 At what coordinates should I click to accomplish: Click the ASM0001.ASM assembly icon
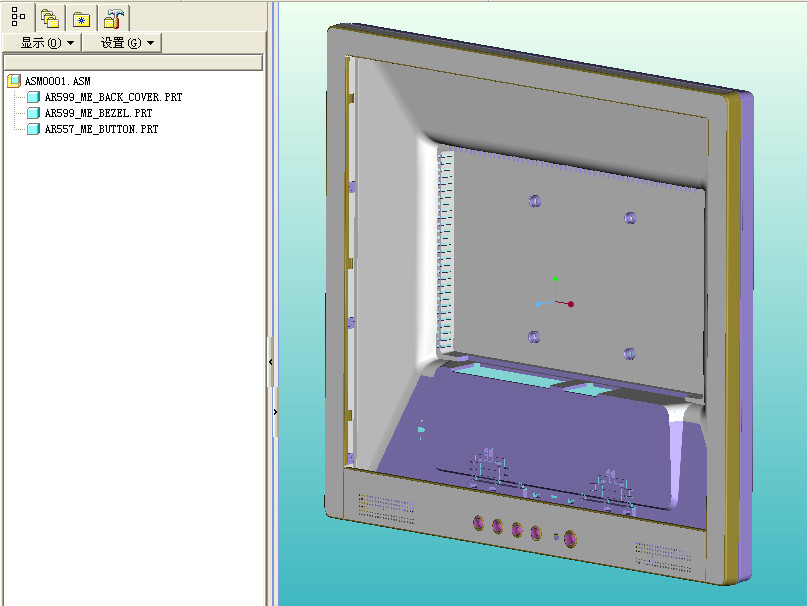tap(14, 81)
